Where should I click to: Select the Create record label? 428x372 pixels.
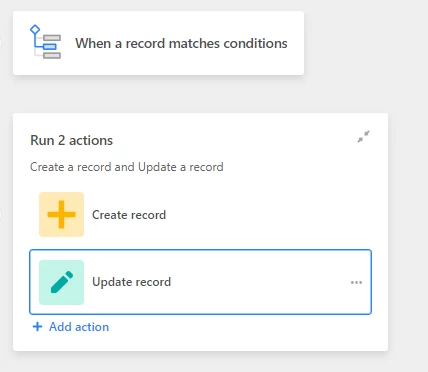click(x=129, y=215)
